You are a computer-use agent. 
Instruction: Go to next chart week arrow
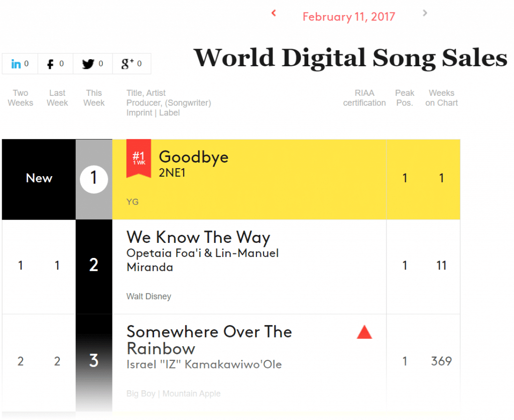coord(425,13)
